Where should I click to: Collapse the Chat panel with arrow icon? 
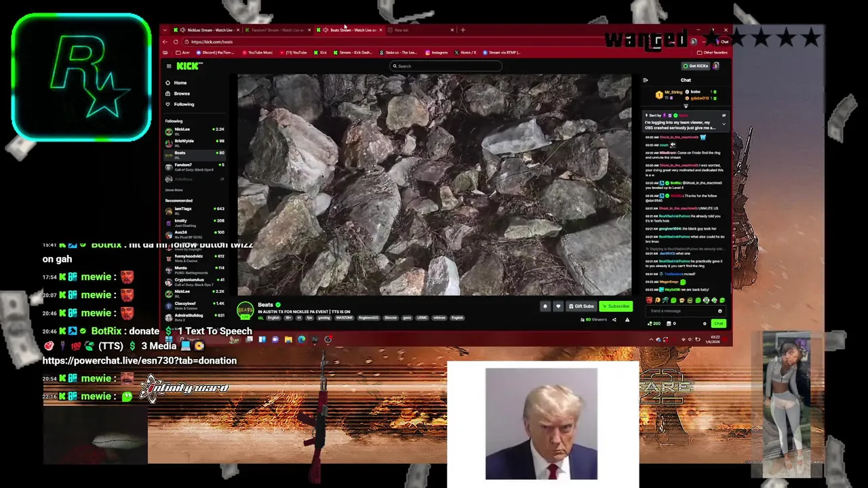645,80
